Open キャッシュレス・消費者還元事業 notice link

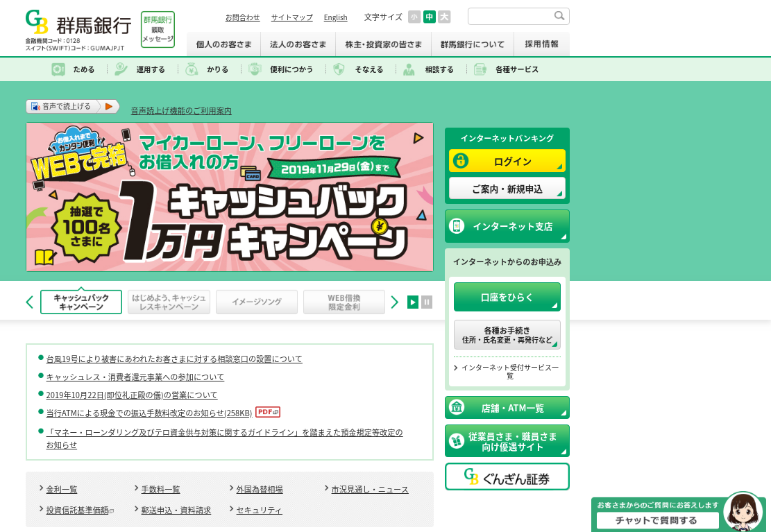point(135,377)
